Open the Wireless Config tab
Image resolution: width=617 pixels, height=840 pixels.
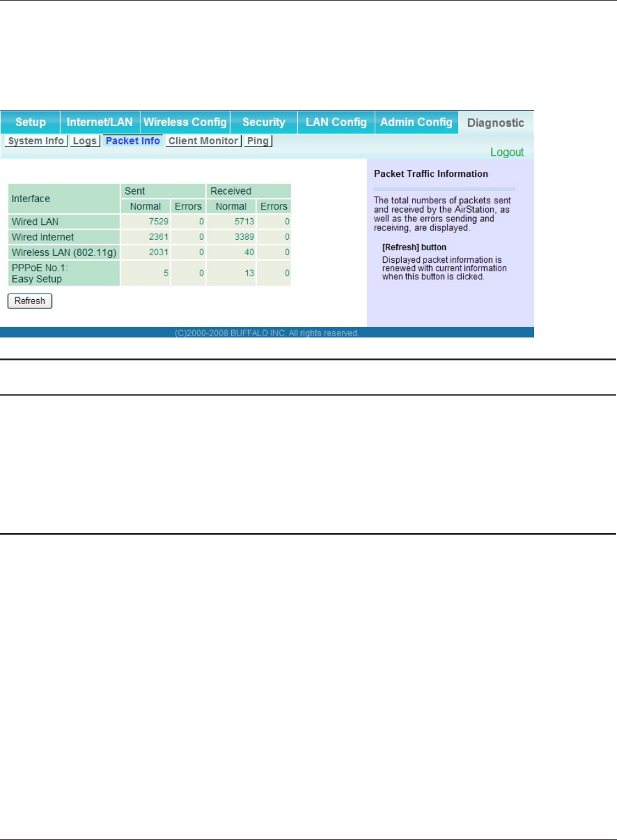point(185,122)
